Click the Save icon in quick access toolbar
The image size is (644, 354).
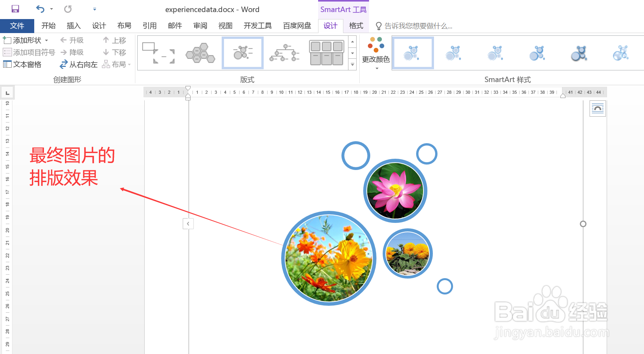(16, 9)
